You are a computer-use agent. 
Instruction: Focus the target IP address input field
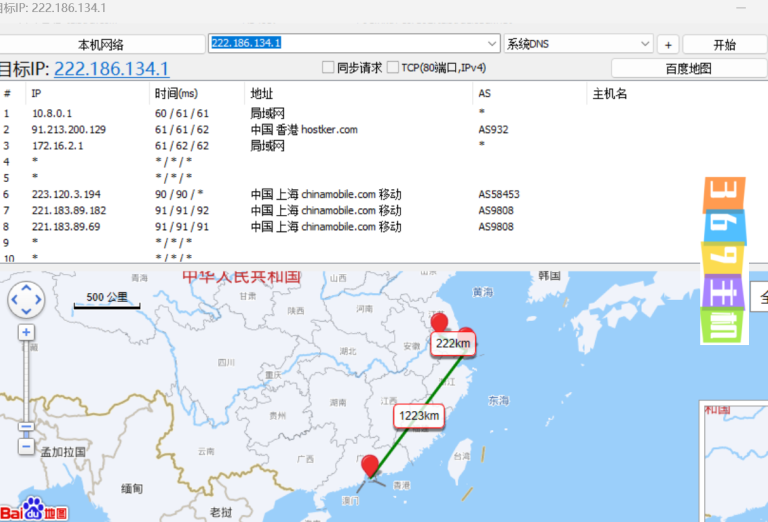[x=348, y=43]
